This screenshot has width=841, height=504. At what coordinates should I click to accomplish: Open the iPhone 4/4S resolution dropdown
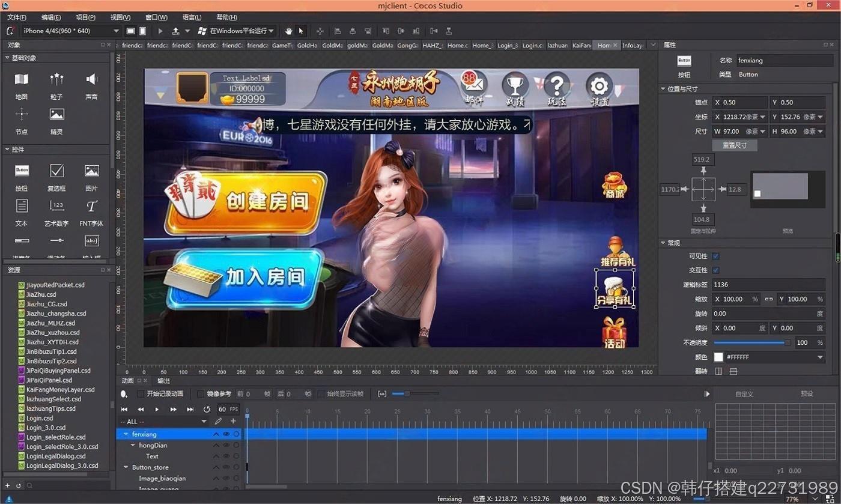[70, 31]
